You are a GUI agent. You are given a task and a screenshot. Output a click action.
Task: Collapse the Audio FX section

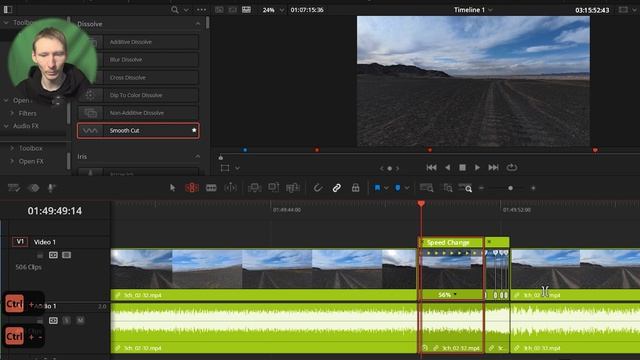tap(6, 126)
